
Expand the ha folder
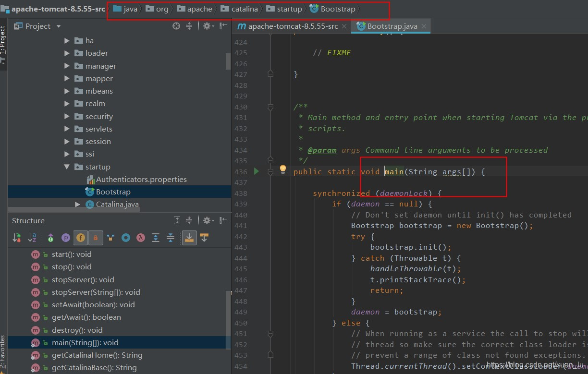67,41
